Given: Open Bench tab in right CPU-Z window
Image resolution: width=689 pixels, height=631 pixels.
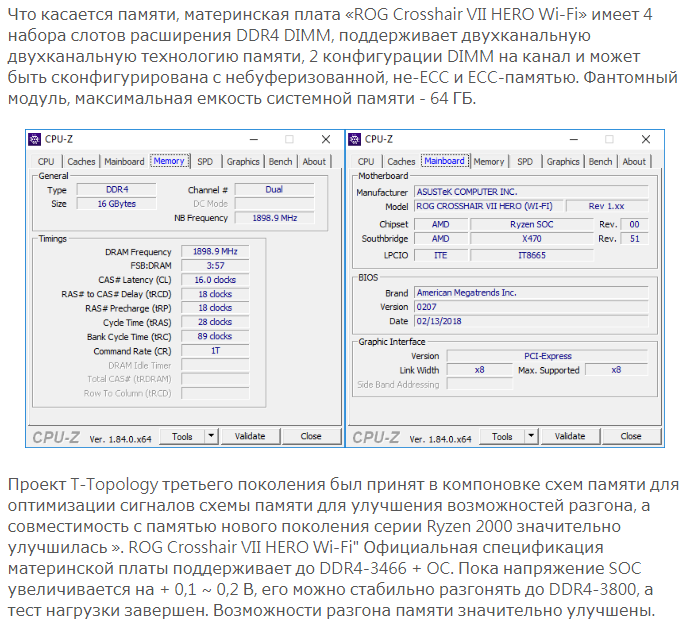Looking at the screenshot, I should coord(600,162).
